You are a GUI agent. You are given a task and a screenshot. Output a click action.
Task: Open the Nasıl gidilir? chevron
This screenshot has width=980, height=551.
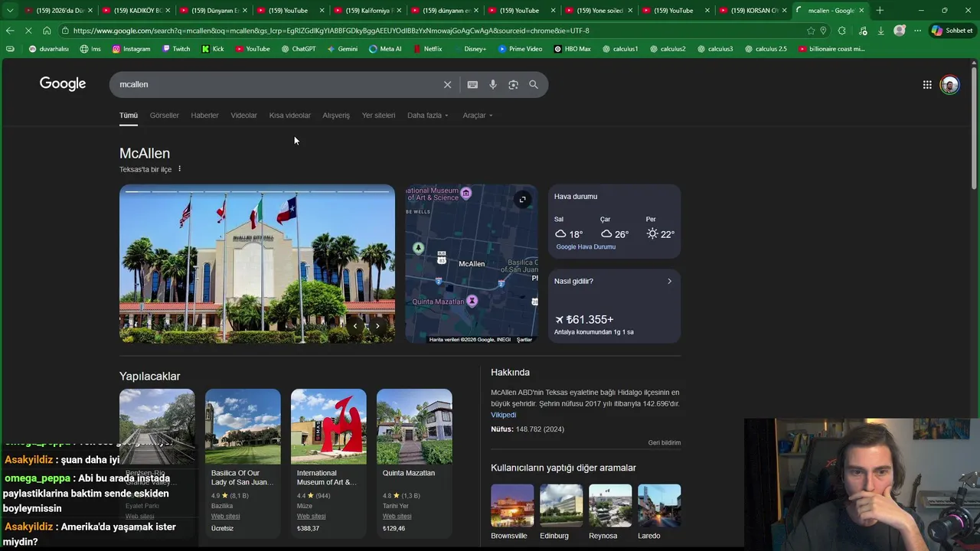point(669,282)
